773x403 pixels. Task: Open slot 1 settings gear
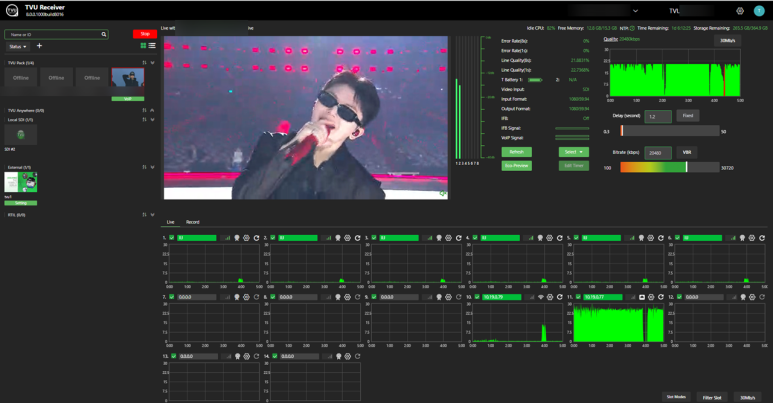pos(246,238)
